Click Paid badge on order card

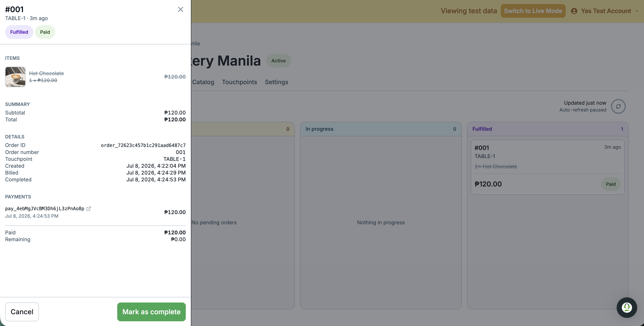pos(611,184)
